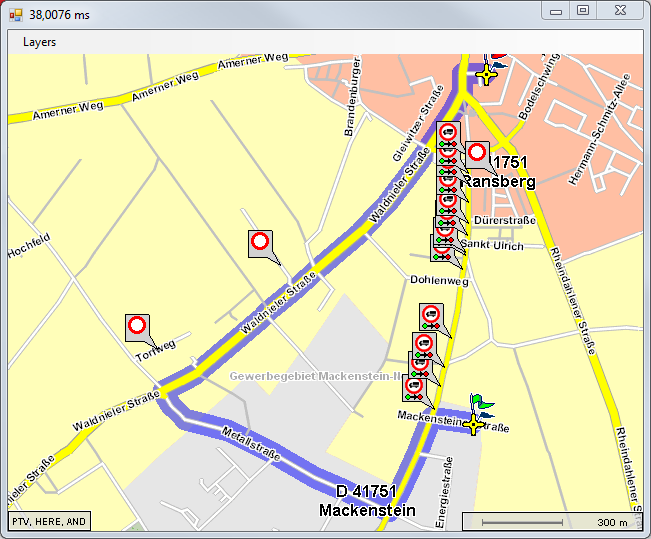Click the PTV, HERE, AND copyright label
Image resolution: width=651 pixels, height=539 pixels.
tap(49, 521)
